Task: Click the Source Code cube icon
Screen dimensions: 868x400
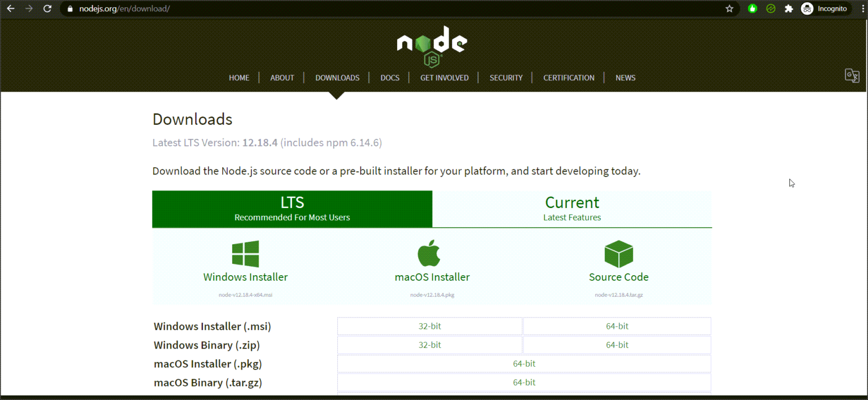Action: [619, 254]
